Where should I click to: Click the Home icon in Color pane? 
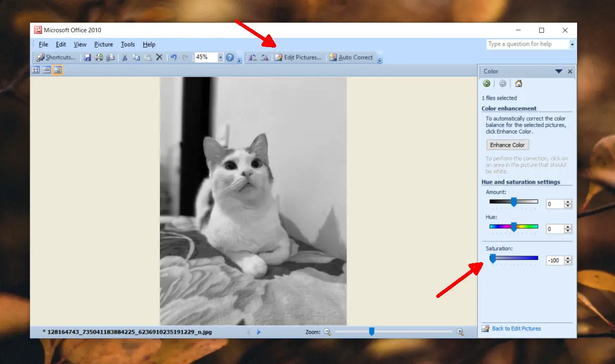coord(519,83)
